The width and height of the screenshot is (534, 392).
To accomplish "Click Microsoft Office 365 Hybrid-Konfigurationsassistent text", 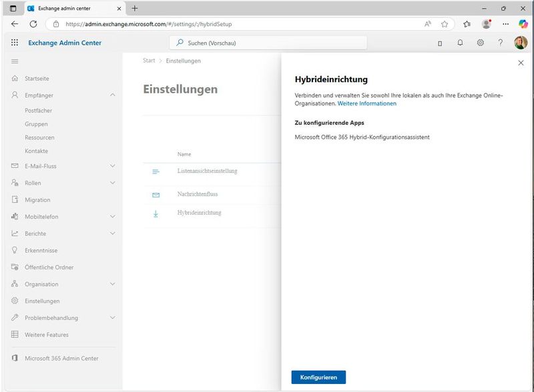I will [362, 137].
